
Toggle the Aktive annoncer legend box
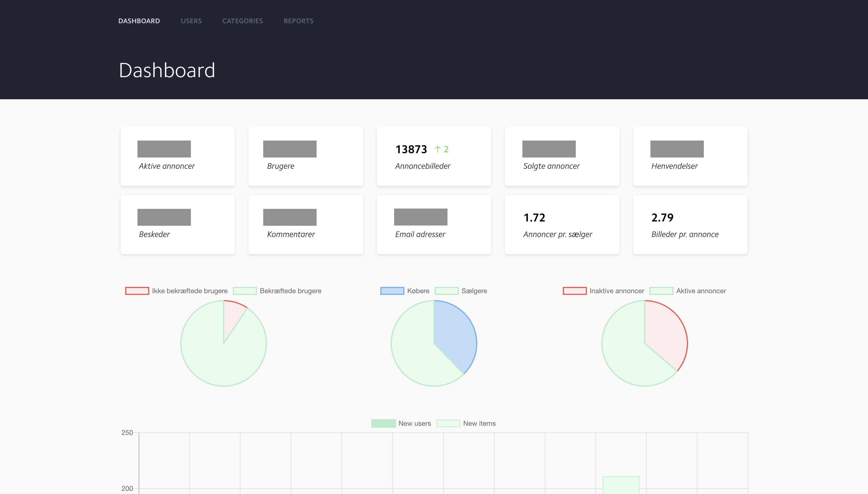click(661, 291)
